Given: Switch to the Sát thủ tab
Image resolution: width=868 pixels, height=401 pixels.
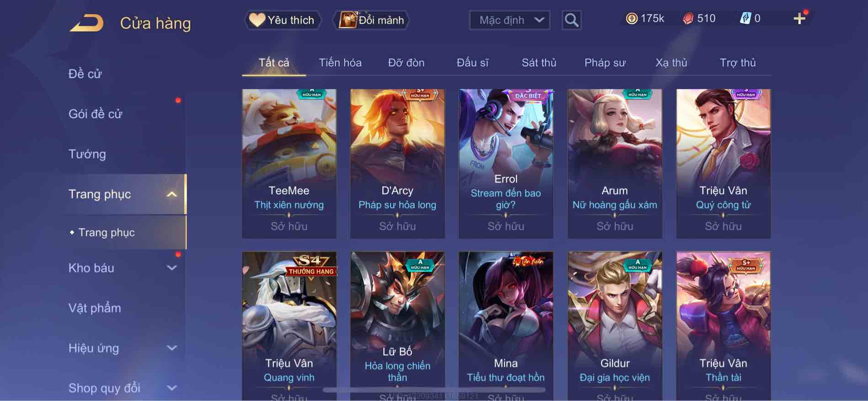Looking at the screenshot, I should [x=539, y=63].
